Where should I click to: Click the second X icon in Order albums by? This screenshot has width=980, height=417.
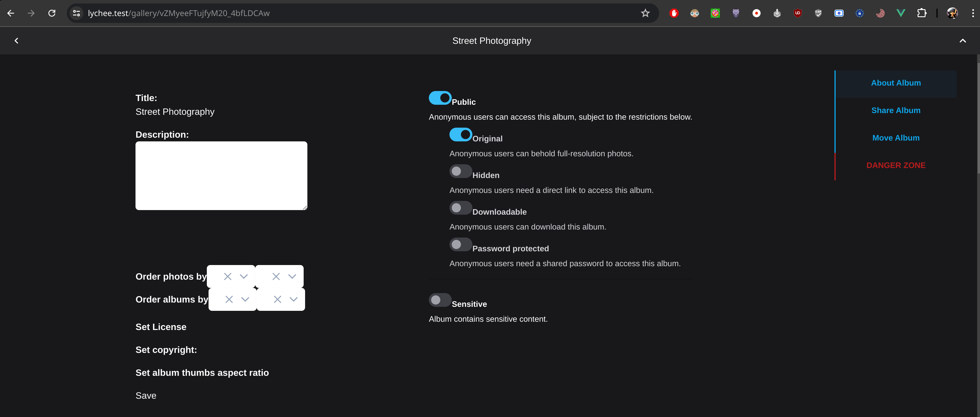(277, 299)
